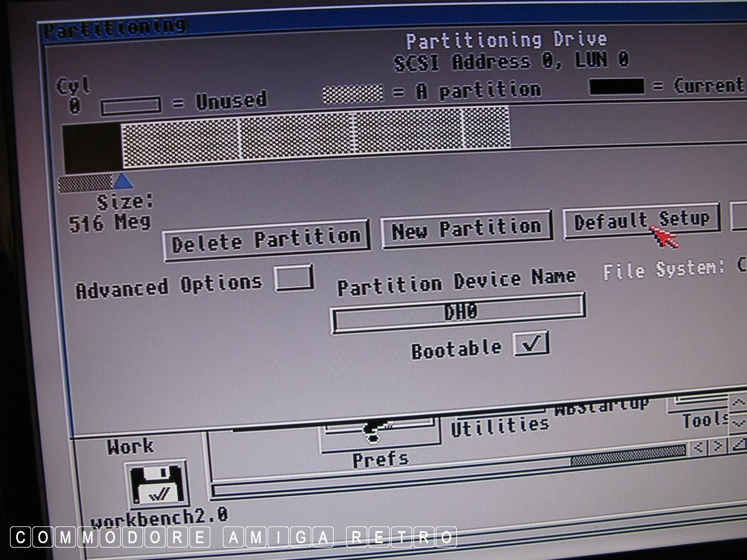Click the unused grey space in the drive bar
Image resolution: width=747 pixels, height=560 pixels.
point(622,128)
